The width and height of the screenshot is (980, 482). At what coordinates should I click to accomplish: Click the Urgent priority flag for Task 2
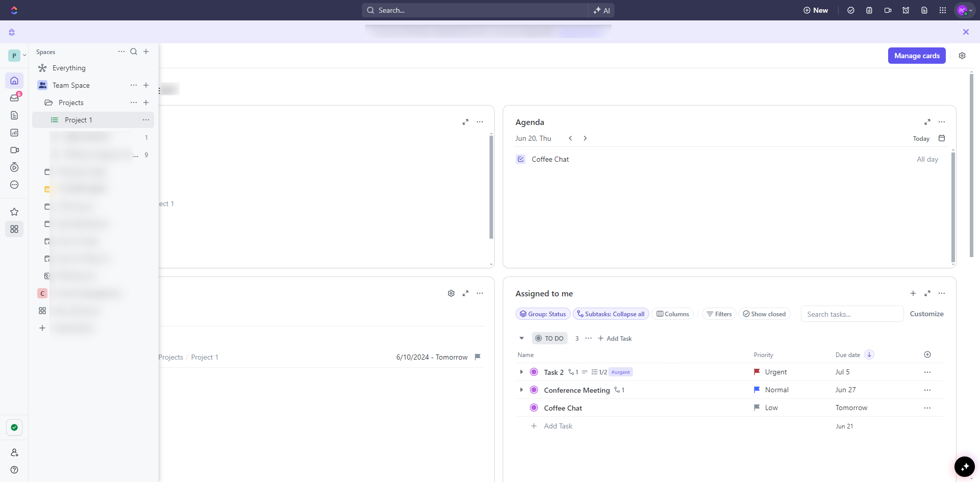pyautogui.click(x=757, y=372)
